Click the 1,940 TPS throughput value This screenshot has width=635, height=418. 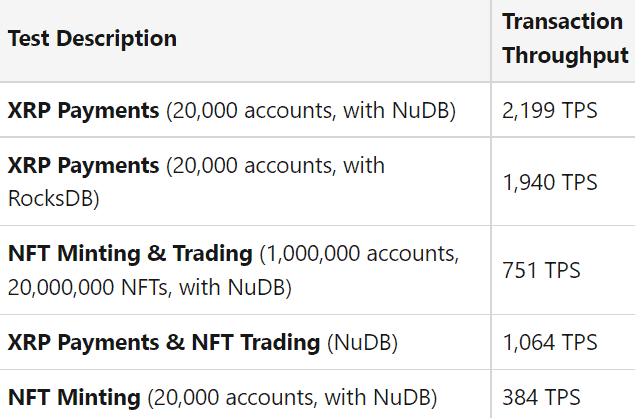point(550,182)
